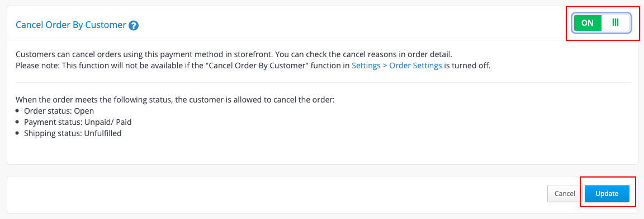Click empty space left of the Cancel button

pyautogui.click(x=275, y=193)
